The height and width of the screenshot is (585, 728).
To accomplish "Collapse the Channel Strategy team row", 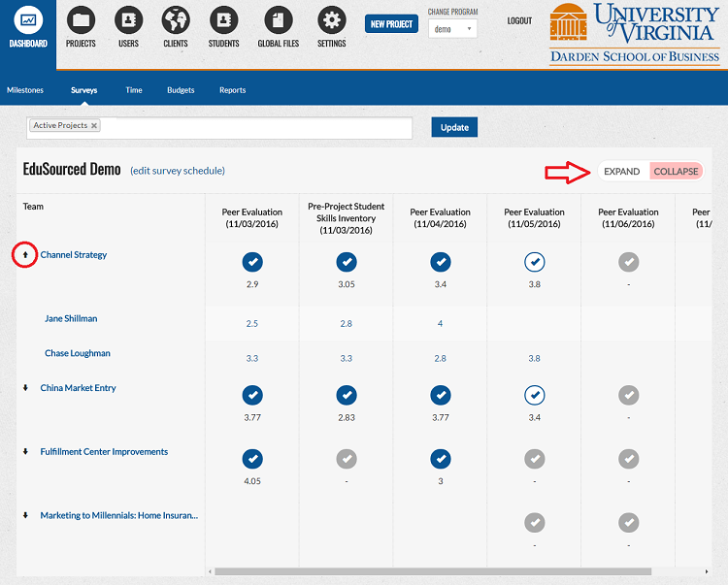I will coord(26,255).
